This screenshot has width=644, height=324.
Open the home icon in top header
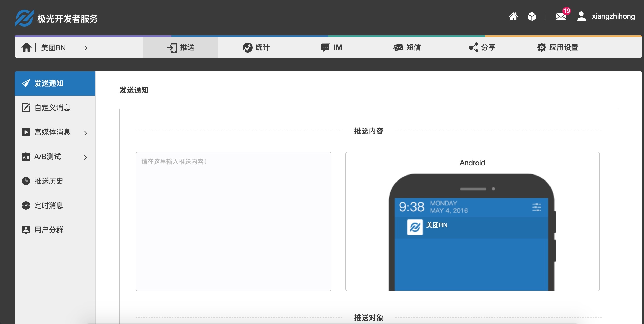tap(513, 16)
